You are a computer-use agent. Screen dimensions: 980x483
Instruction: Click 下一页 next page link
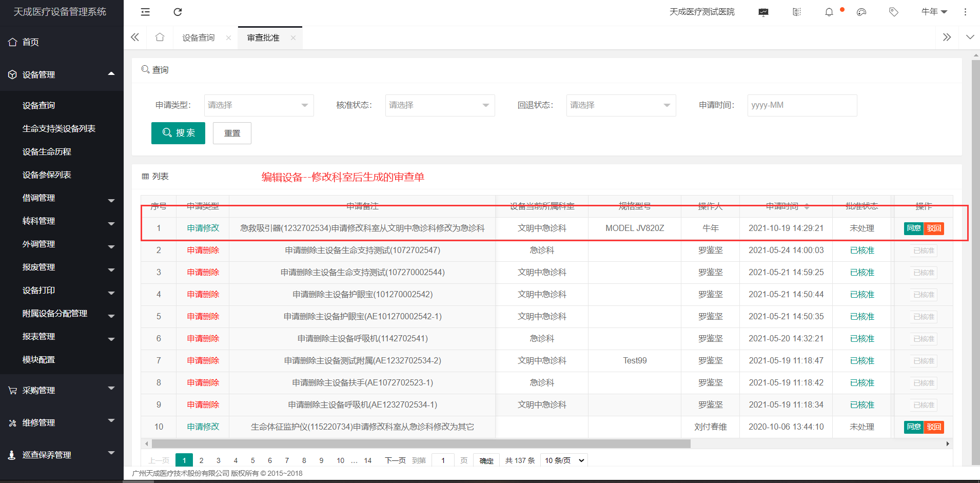tap(396, 460)
